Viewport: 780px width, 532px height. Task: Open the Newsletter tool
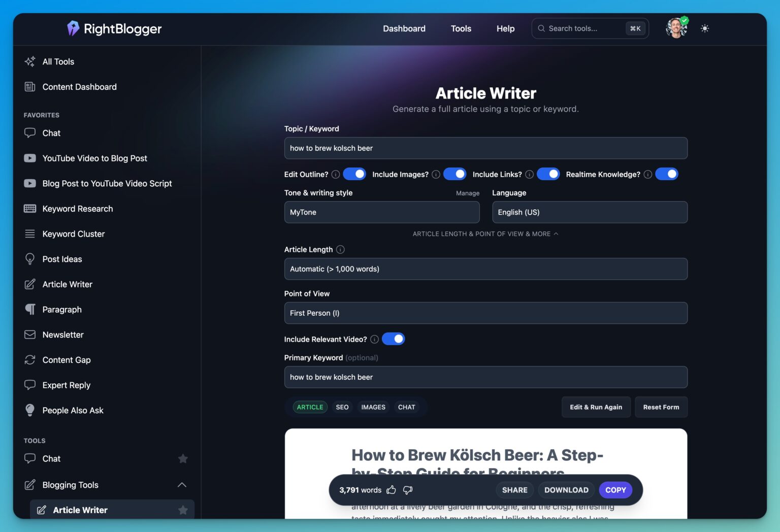[63, 335]
